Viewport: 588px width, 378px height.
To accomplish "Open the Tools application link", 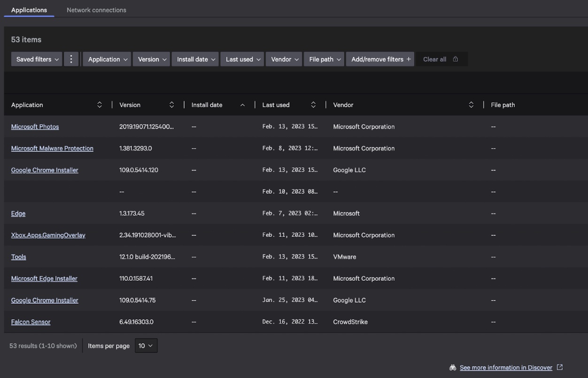I will coord(19,257).
